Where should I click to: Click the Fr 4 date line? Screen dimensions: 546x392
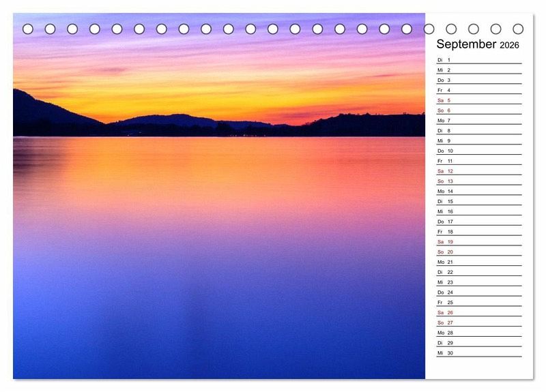pyautogui.click(x=478, y=90)
